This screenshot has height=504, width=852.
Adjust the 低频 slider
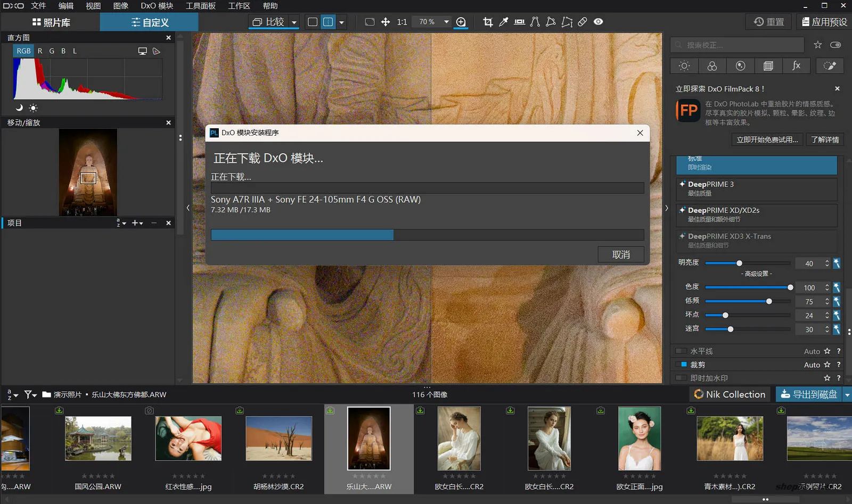tap(748, 301)
